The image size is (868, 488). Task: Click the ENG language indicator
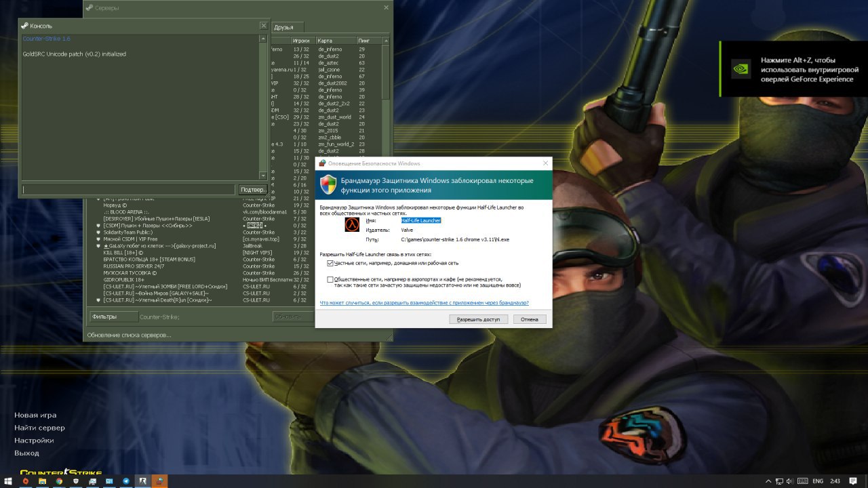[818, 481]
